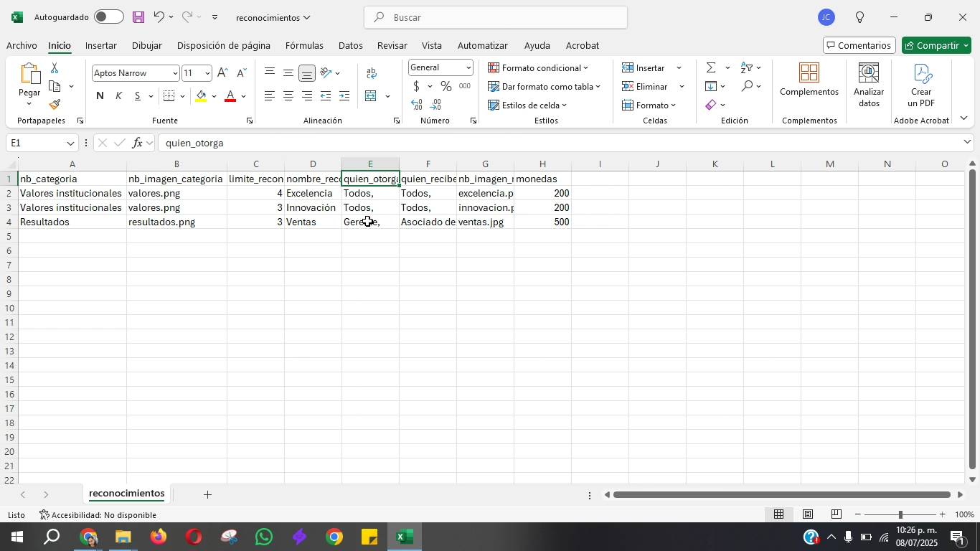Switch to the Datos tab
The image size is (980, 551).
coord(351,45)
